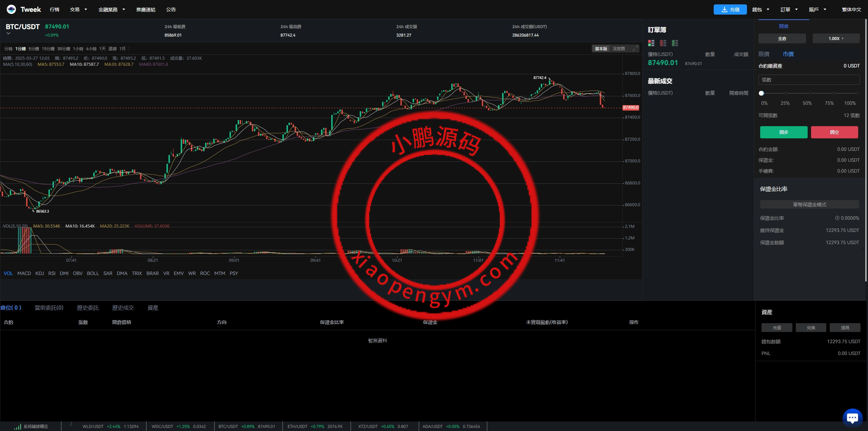Click the system connection signal icon
This screenshot has height=431, width=868.
click(17, 427)
